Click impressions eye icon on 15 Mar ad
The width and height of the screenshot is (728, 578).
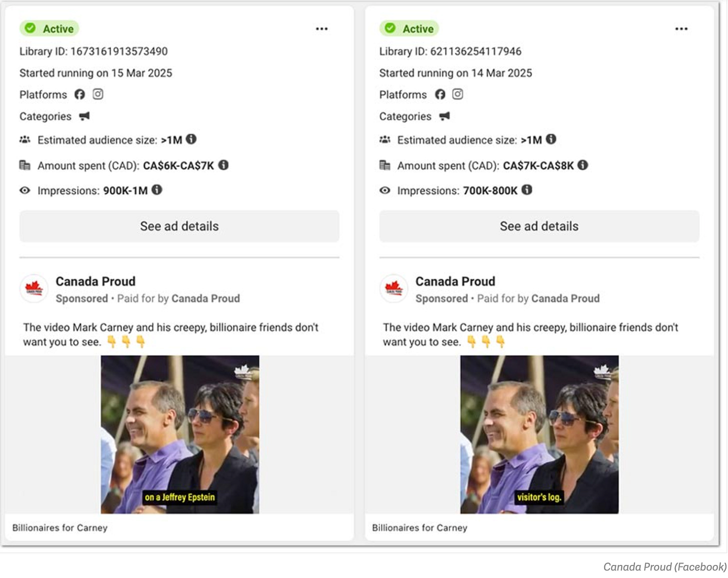(x=24, y=190)
